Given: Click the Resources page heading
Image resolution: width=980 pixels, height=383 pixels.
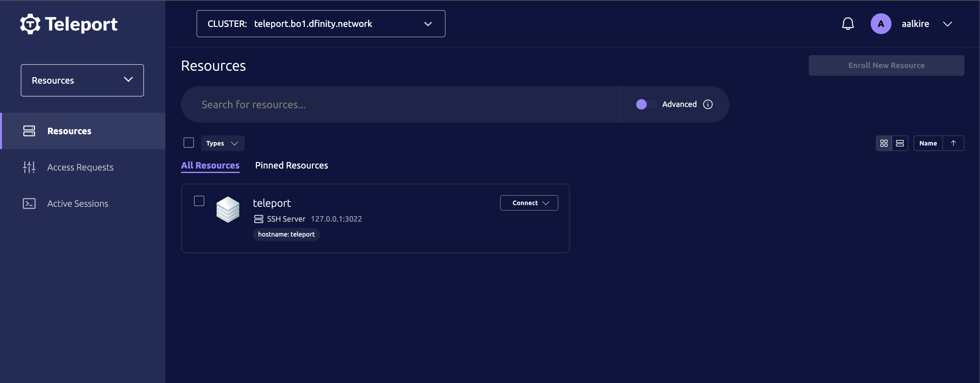Looking at the screenshot, I should click(213, 66).
